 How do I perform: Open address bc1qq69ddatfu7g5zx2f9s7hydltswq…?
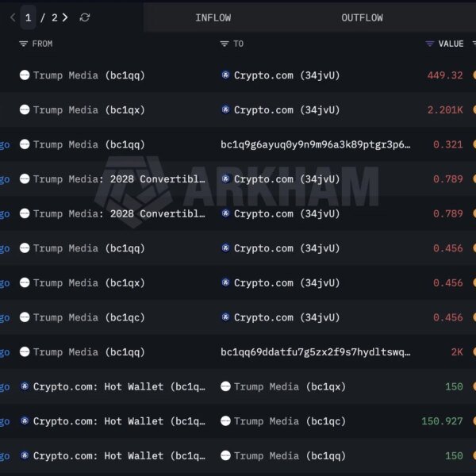pos(316,352)
